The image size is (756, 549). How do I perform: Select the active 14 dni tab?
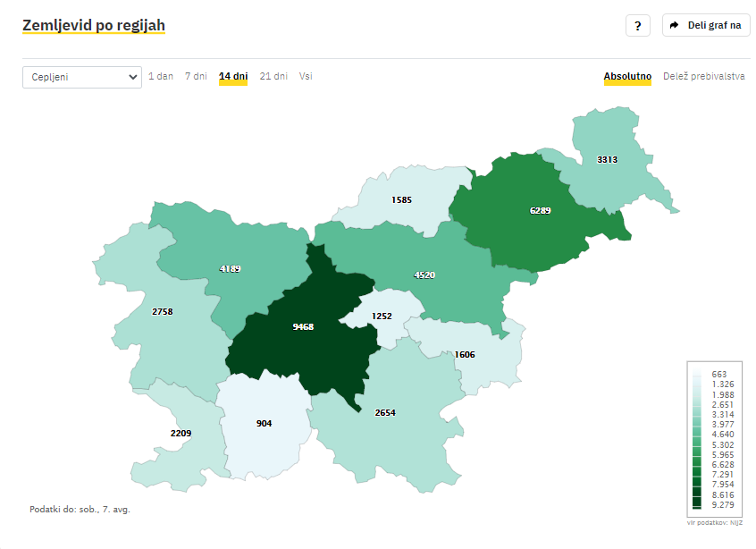tap(233, 77)
